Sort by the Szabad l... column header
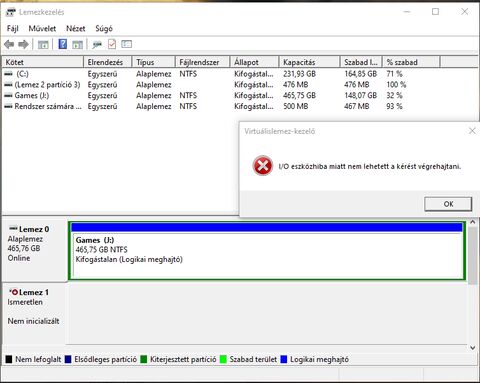 [361, 62]
